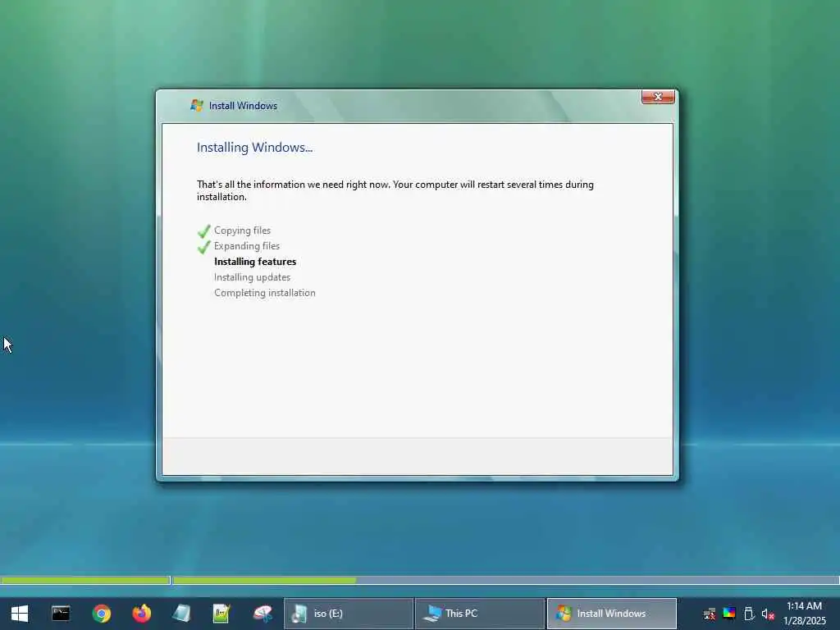This screenshot has height=630, width=840.
Task: Click the colorful display tray icon
Action: (729, 614)
